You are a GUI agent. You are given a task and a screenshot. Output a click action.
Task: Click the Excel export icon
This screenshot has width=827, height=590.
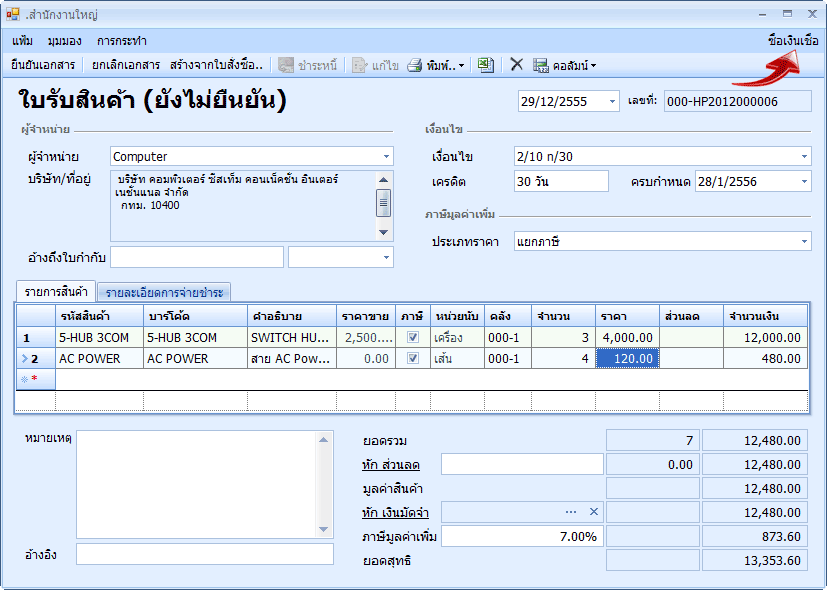tap(485, 65)
